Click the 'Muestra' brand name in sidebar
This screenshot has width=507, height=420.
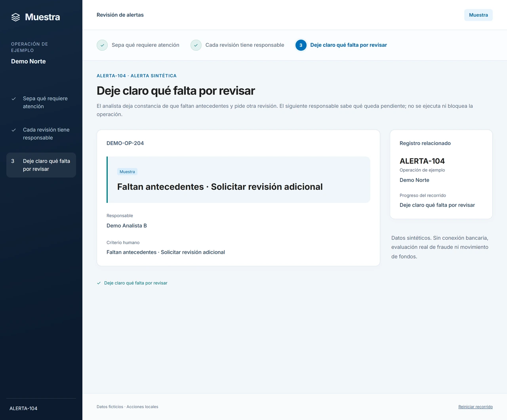click(42, 17)
